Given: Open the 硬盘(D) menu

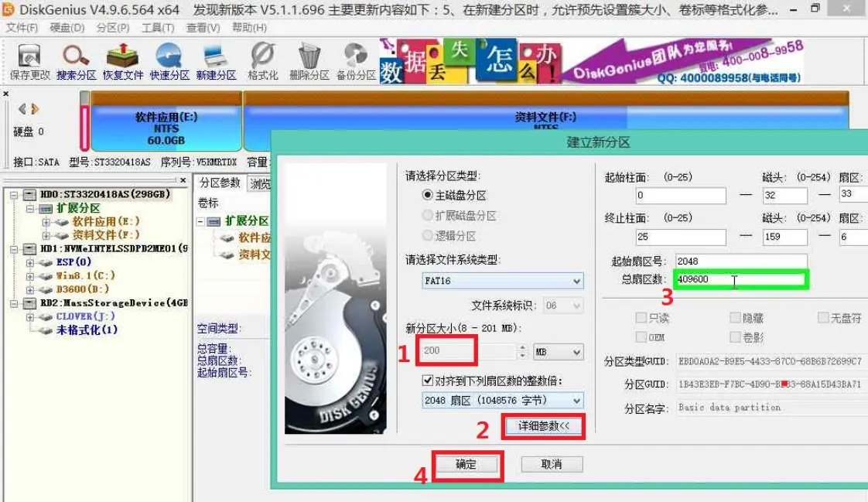Looking at the screenshot, I should [x=67, y=28].
